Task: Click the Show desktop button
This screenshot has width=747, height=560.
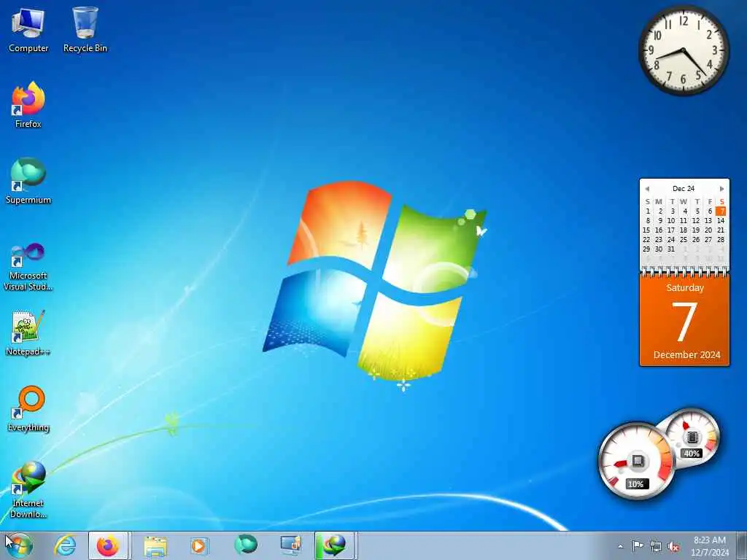Action: (742, 545)
